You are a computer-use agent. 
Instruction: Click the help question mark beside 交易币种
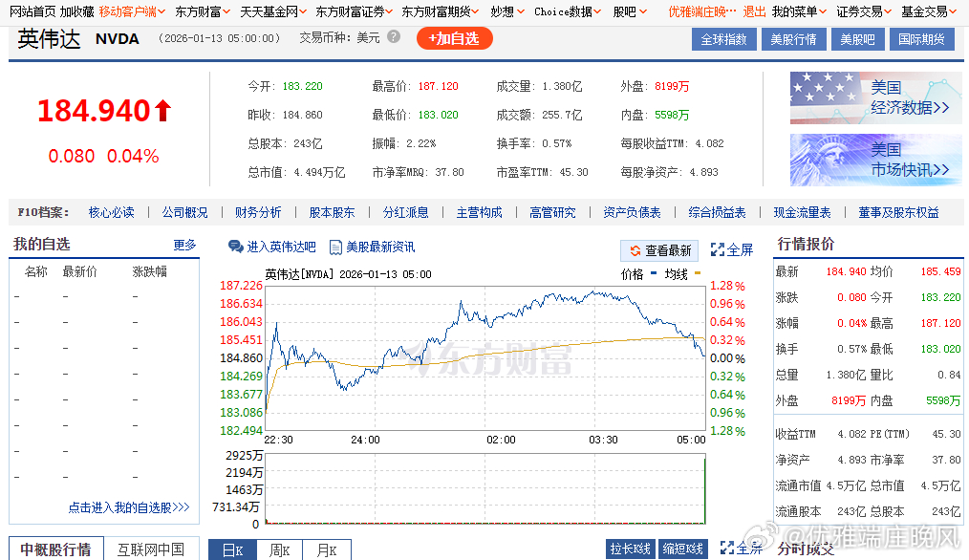tap(394, 37)
